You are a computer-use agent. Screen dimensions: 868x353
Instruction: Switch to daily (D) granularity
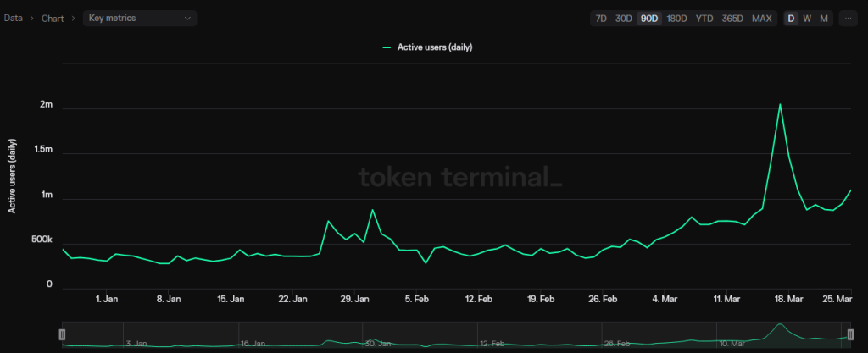791,19
